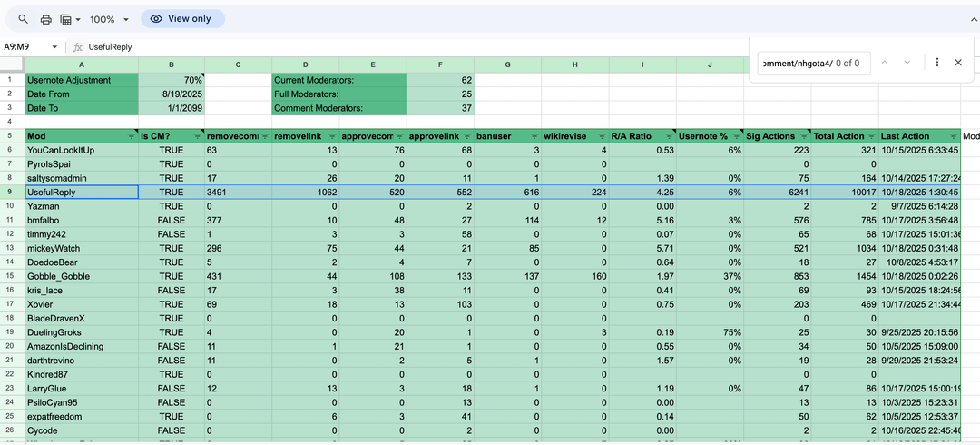Open find bar more options menu
980x445 pixels.
pos(937,63)
